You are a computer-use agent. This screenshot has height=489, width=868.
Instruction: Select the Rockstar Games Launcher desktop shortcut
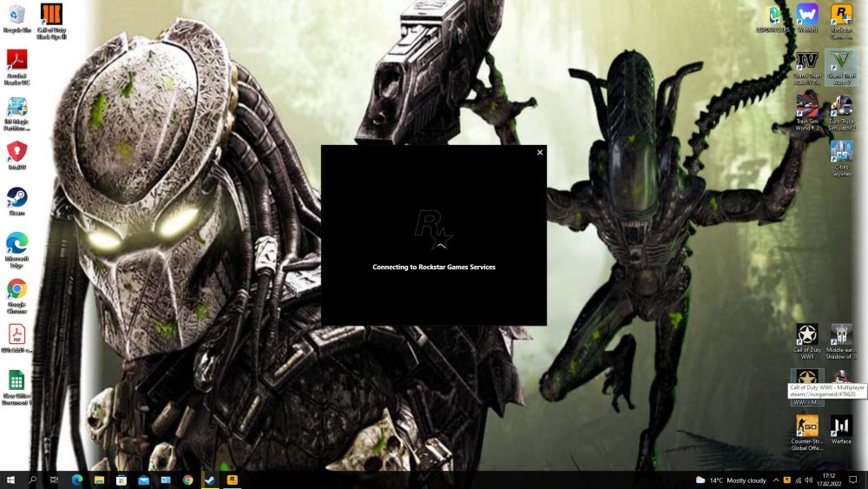841,22
